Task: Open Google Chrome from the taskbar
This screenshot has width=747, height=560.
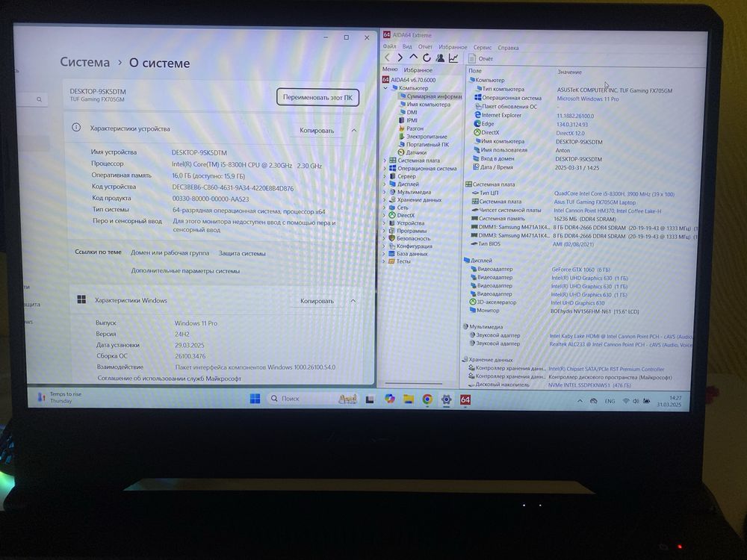Action: [427, 399]
